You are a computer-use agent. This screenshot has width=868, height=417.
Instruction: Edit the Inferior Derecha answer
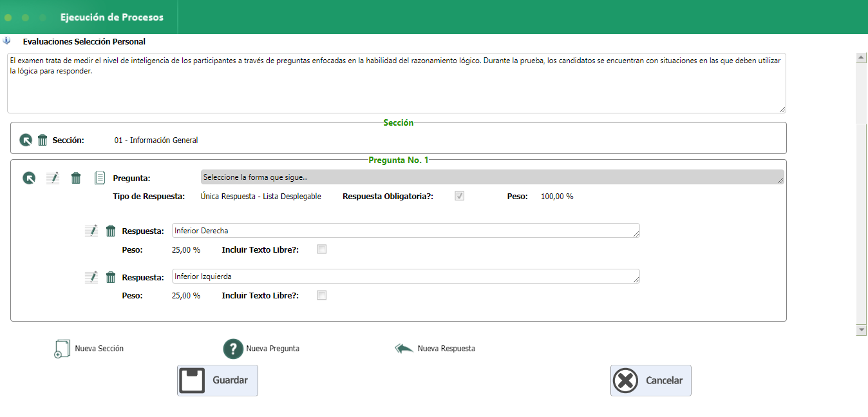point(91,231)
